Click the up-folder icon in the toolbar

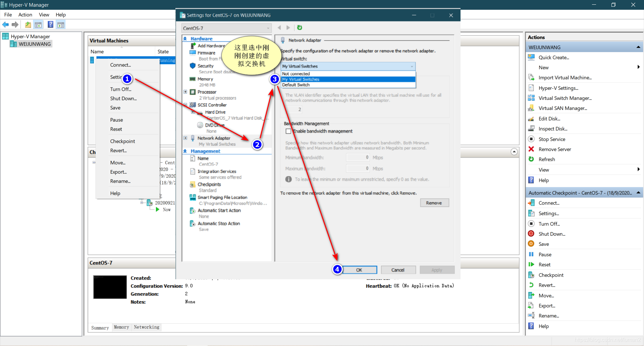click(x=28, y=24)
